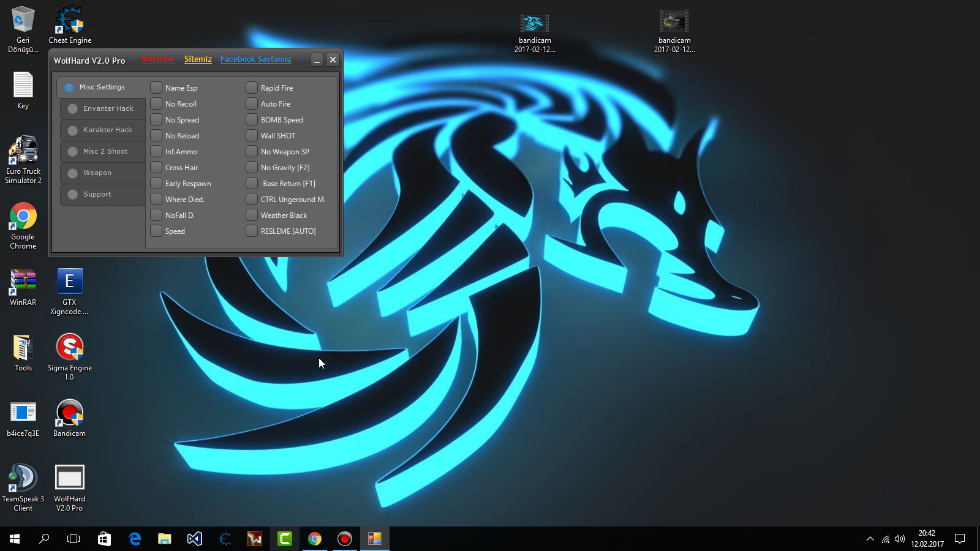The image size is (980, 551).
Task: Enable RESLEME [AUTO] checkbox
Action: click(x=252, y=231)
